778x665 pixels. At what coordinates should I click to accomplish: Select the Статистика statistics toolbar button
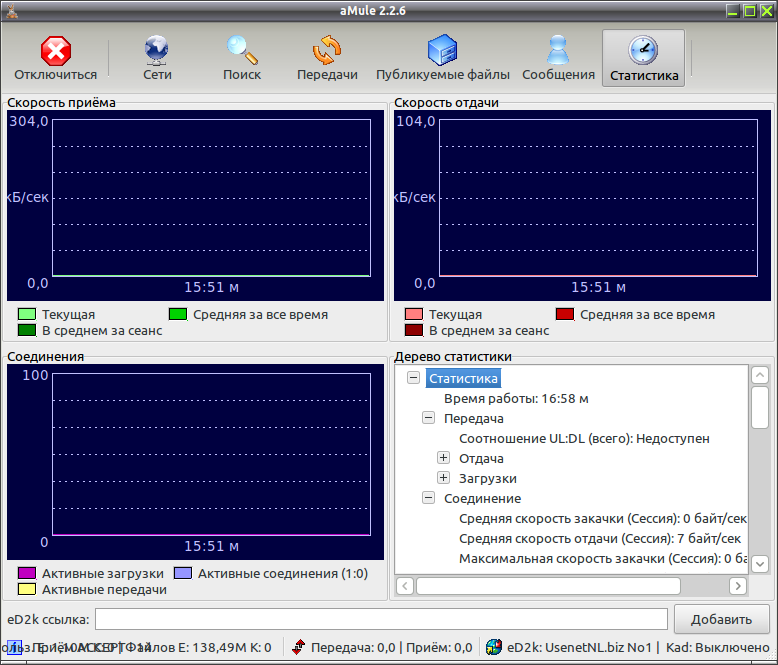coord(644,58)
